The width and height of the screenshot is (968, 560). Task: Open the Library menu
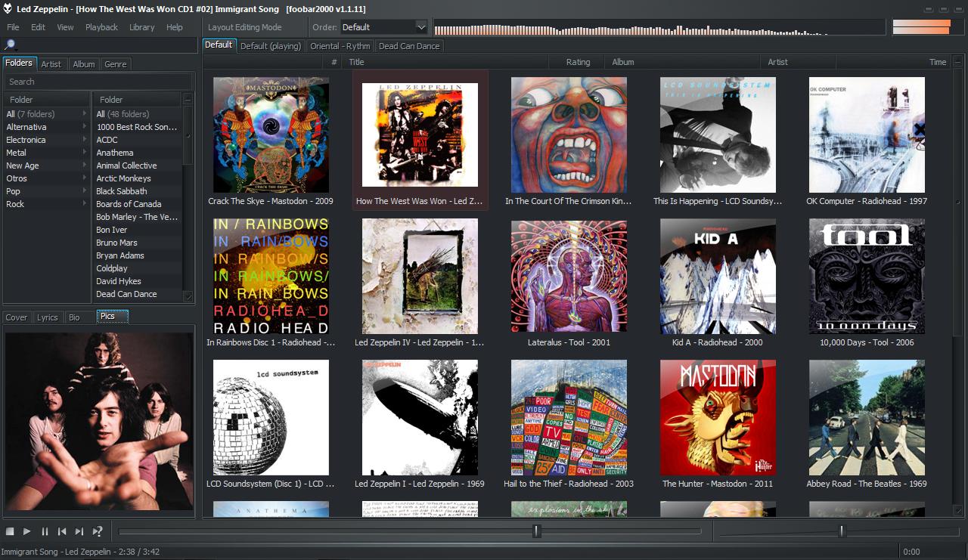[141, 27]
